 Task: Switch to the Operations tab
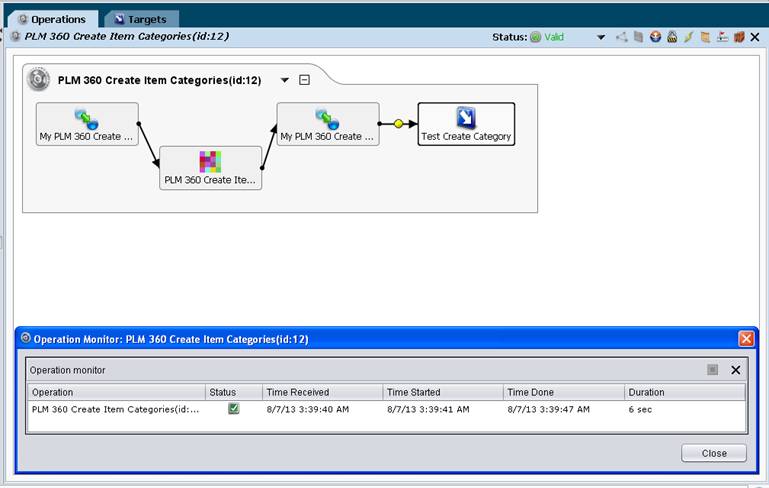click(x=52, y=20)
